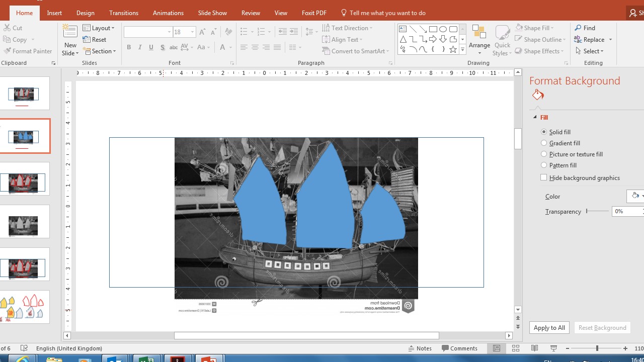This screenshot has width=644, height=362.
Task: Decrease font size with the smaller A icon
Action: (213, 32)
